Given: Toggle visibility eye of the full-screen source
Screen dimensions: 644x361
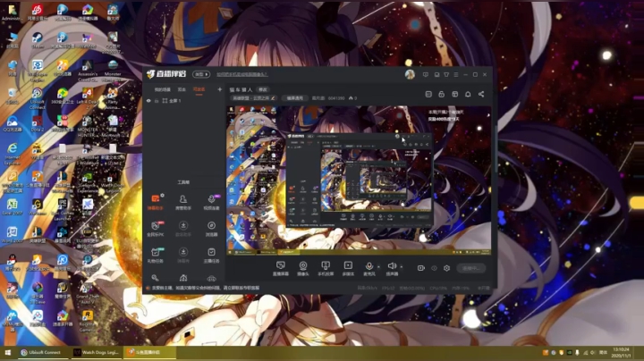Looking at the screenshot, I should pos(148,100).
